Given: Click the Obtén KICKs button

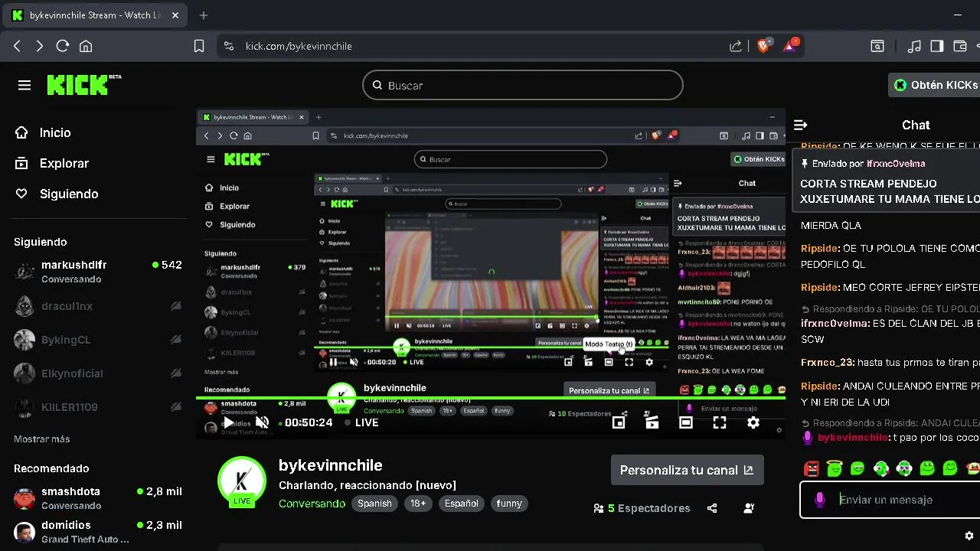Looking at the screenshot, I should click(936, 85).
